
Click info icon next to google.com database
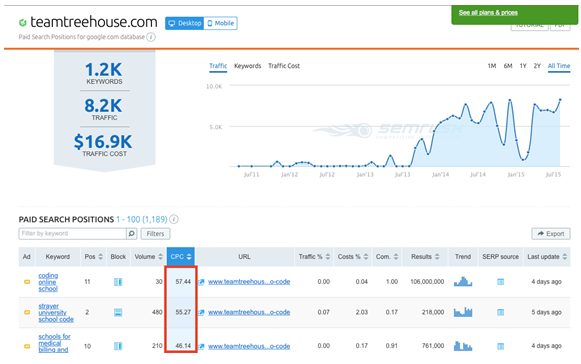151,37
